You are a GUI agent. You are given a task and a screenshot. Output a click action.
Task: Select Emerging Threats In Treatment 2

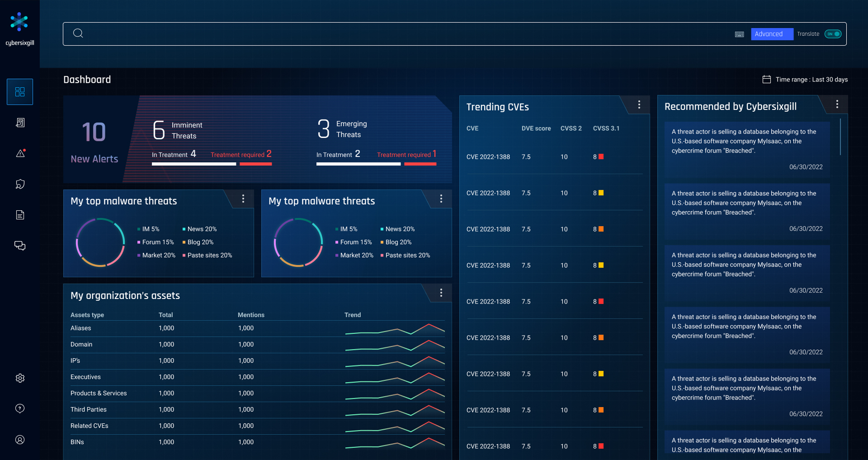pos(338,155)
